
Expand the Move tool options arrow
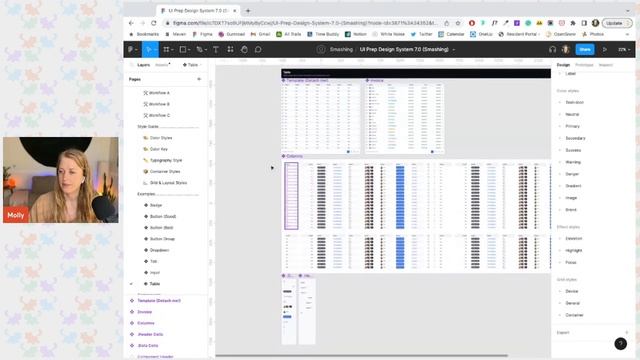pyautogui.click(x=156, y=50)
